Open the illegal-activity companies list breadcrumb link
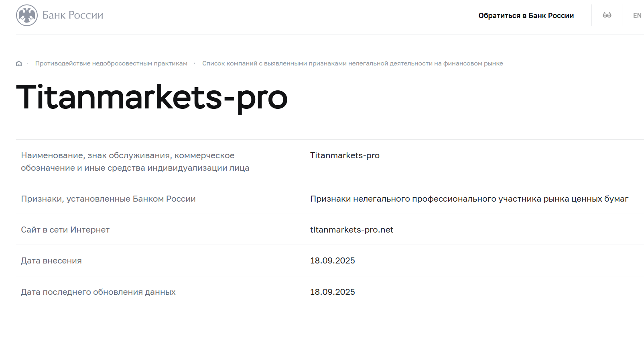This screenshot has height=341, width=644. 353,63
